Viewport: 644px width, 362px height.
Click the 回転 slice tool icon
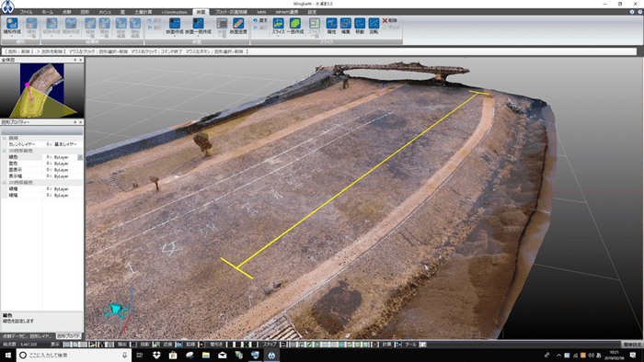click(x=374, y=27)
